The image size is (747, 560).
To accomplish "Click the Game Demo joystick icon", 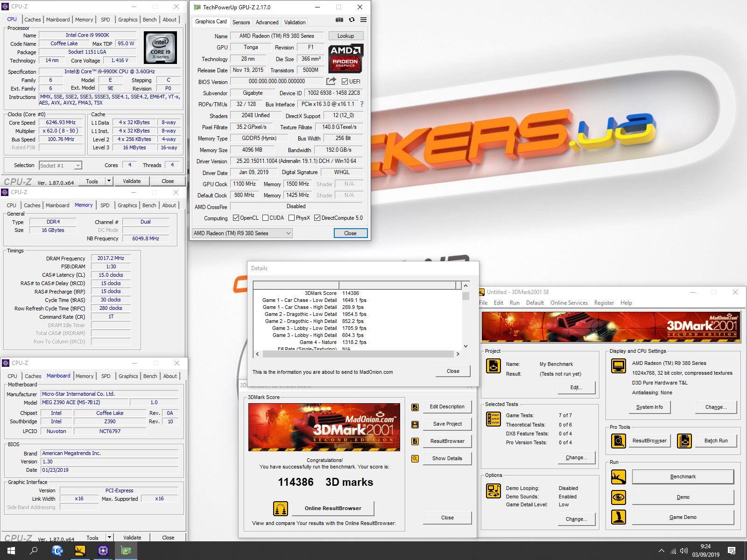I will click(619, 517).
